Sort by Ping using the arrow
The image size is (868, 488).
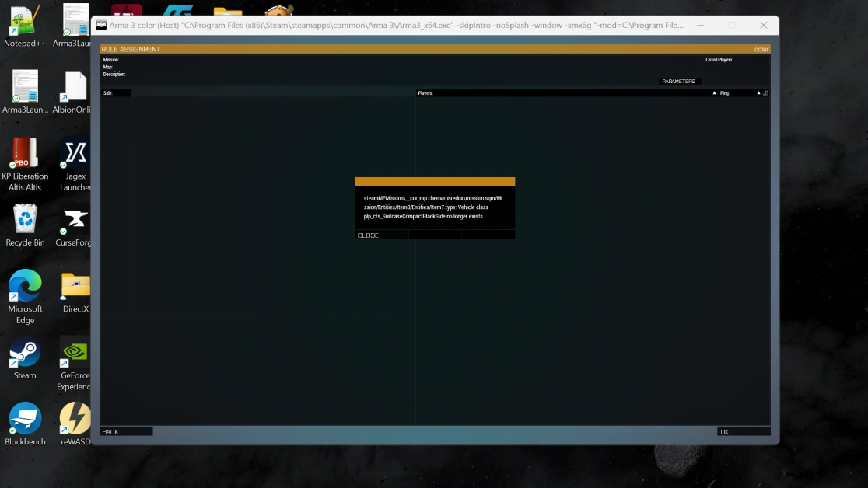[x=758, y=93]
